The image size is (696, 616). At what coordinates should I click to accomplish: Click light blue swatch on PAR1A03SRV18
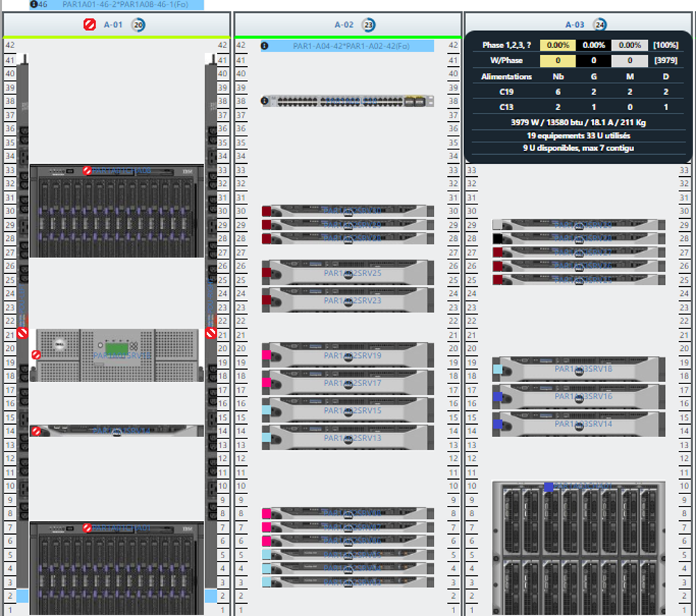click(498, 369)
